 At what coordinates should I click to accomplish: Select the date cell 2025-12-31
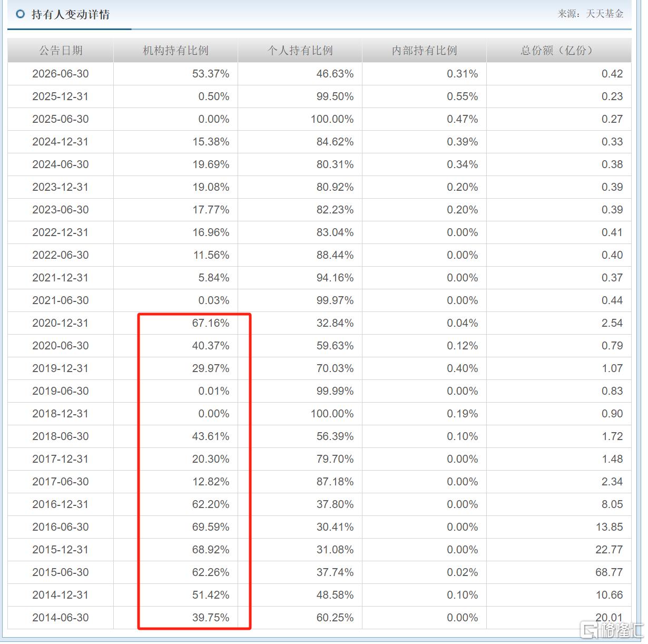point(61,96)
